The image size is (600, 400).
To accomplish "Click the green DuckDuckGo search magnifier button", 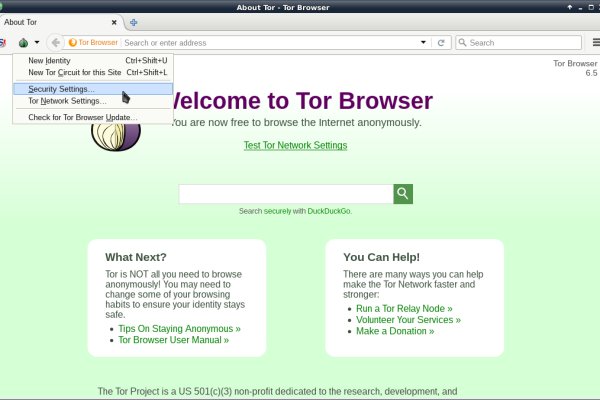I will 403,194.
